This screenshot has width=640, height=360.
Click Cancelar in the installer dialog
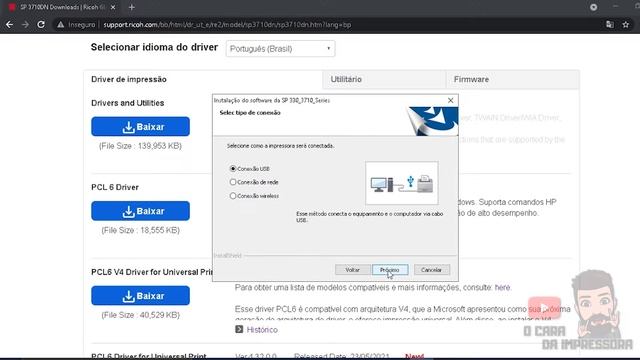tap(431, 270)
